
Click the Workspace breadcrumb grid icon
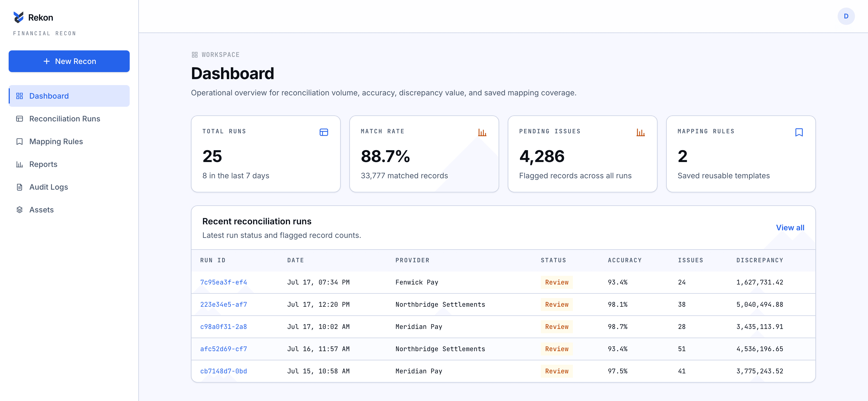(194, 54)
